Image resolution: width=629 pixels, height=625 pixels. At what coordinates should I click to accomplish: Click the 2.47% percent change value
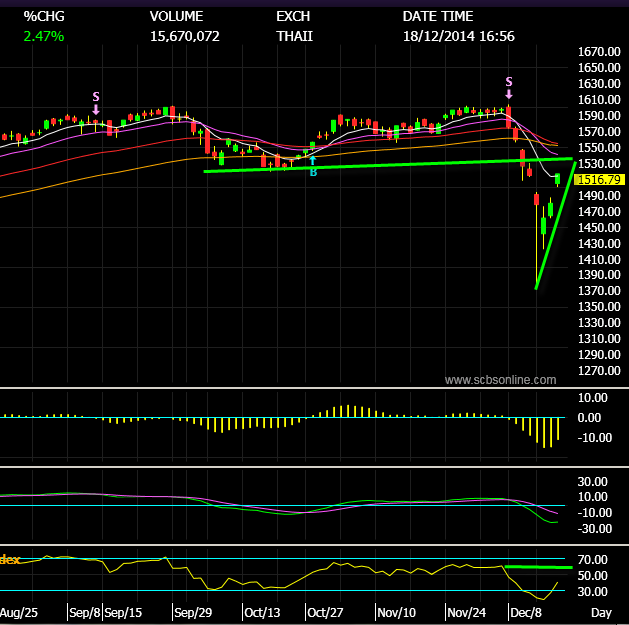[44, 36]
